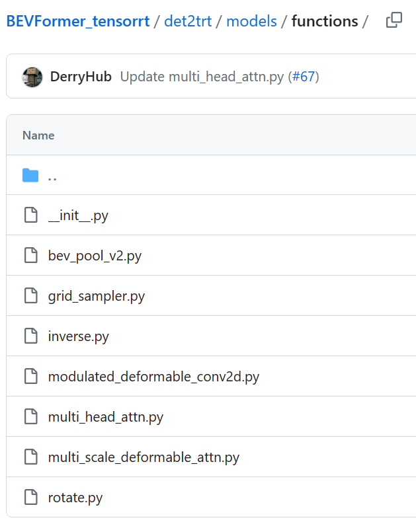Click file icon next to inverse.py

point(30,336)
